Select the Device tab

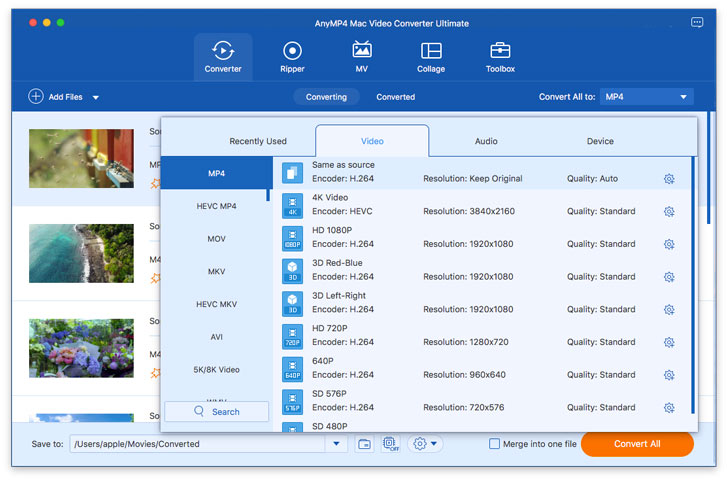(x=600, y=141)
